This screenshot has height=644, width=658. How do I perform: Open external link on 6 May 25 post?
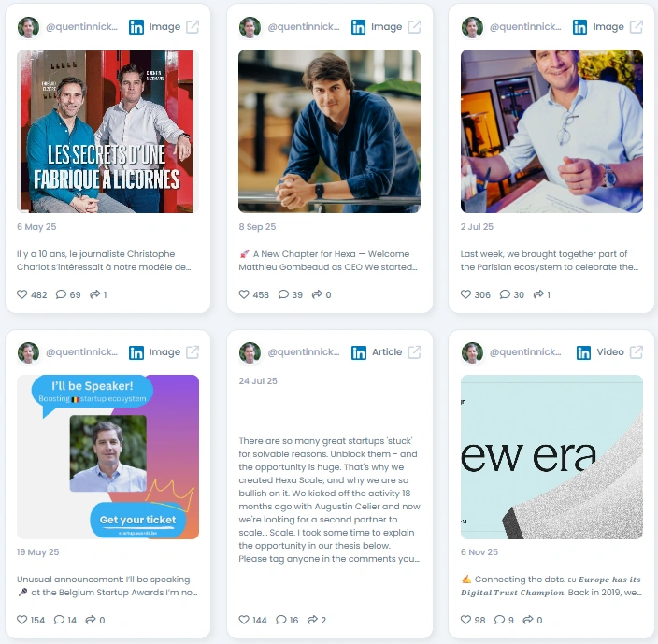tap(193, 27)
